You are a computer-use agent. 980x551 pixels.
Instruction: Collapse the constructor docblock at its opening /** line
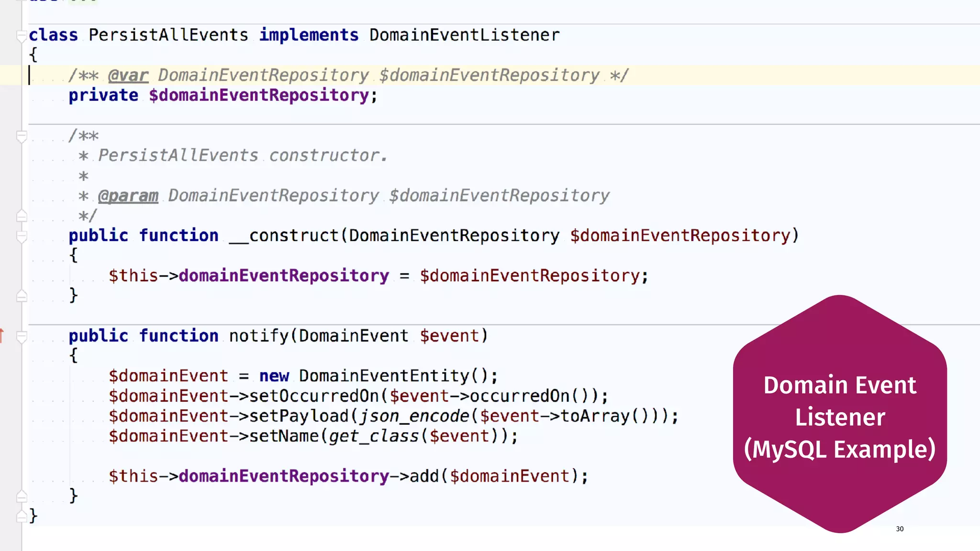click(x=22, y=137)
